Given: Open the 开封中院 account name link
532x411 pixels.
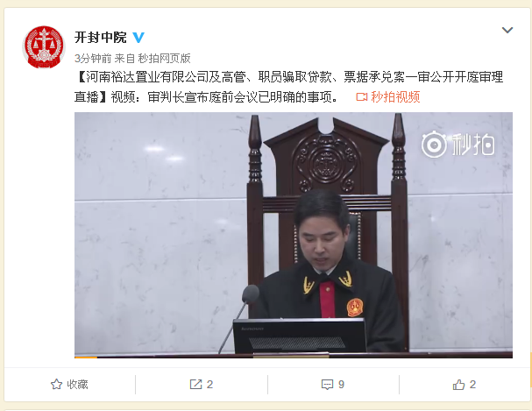Looking at the screenshot, I should (x=101, y=38).
